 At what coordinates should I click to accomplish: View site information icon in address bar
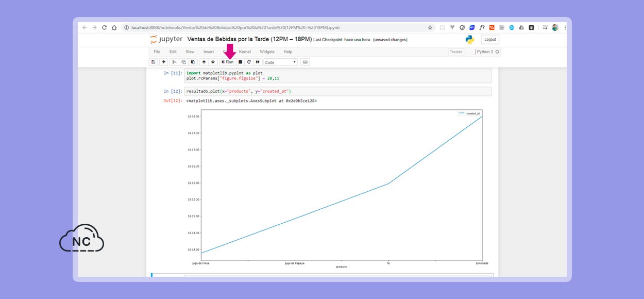coord(127,27)
